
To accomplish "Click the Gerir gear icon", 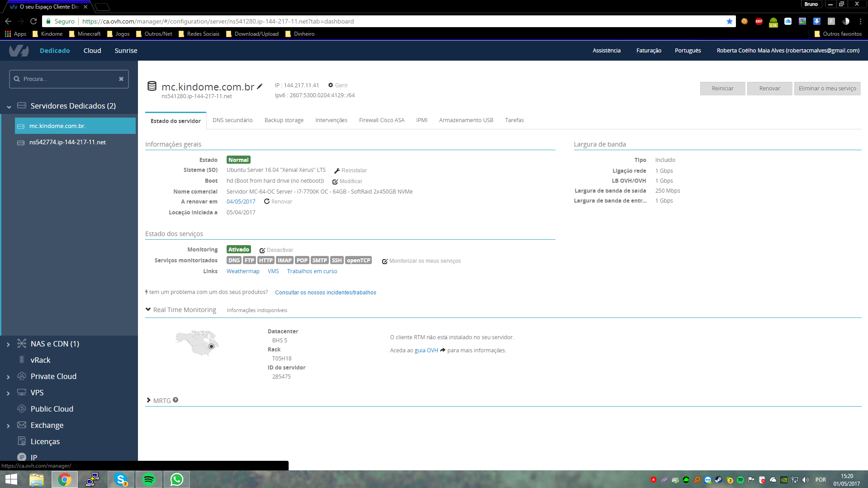I will [x=331, y=85].
